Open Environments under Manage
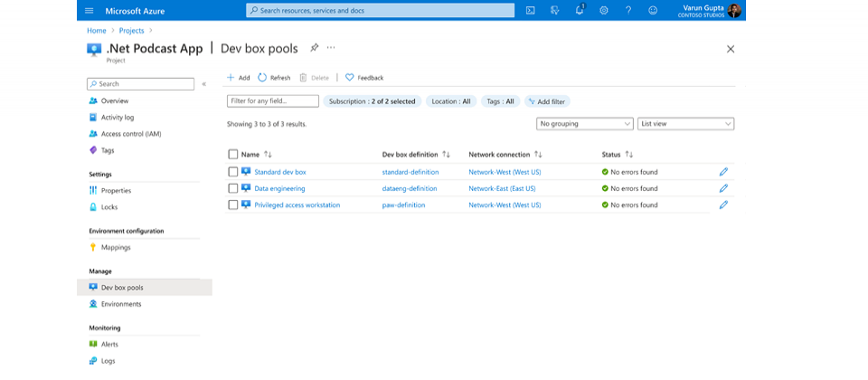This screenshot has width=868, height=380. [x=120, y=304]
